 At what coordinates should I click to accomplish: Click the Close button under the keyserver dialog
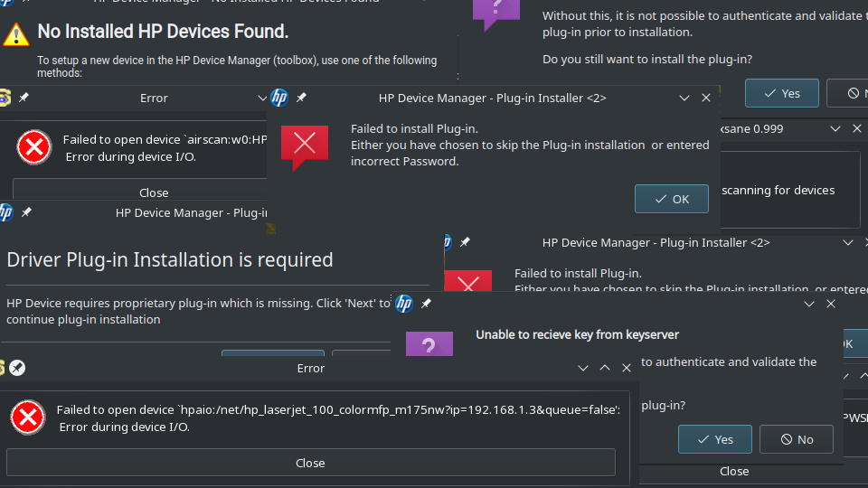click(x=734, y=472)
